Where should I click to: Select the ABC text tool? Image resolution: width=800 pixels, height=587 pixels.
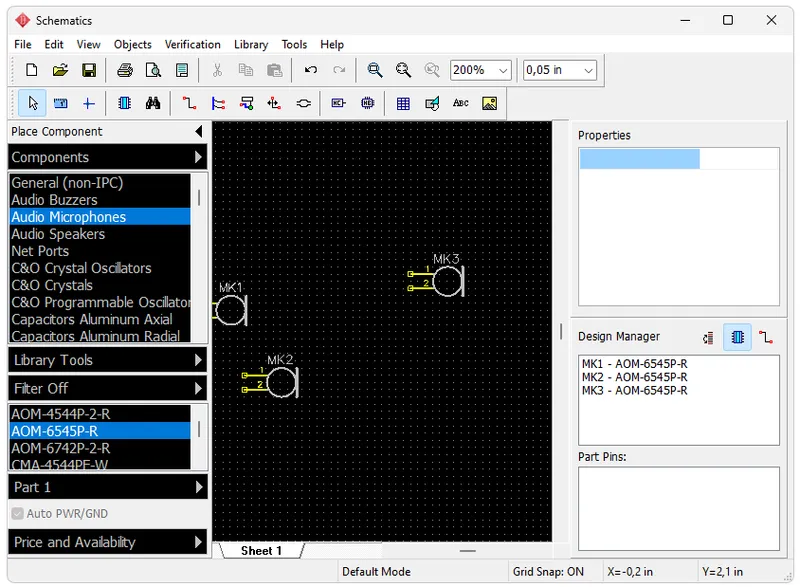click(x=460, y=104)
